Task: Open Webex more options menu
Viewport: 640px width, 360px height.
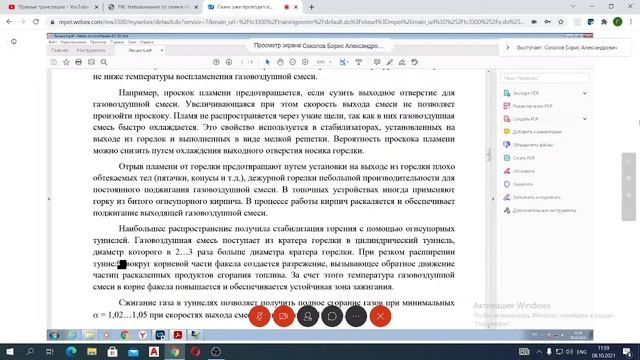Action: (356, 316)
